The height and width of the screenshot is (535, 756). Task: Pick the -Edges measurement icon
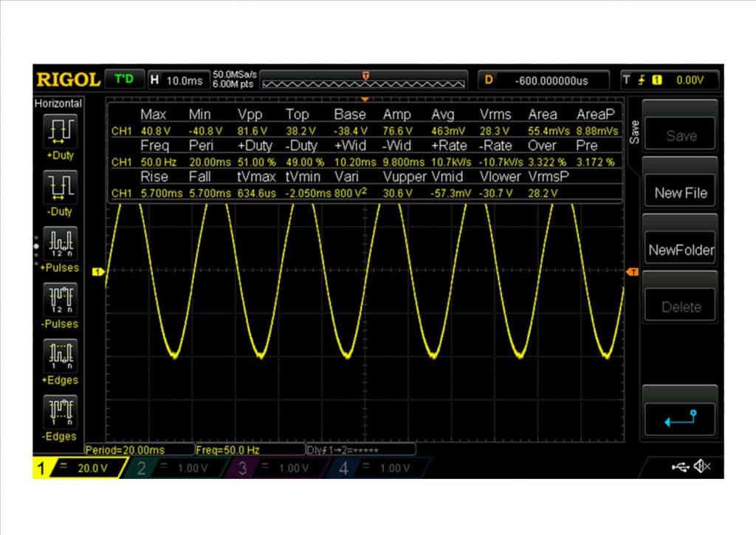[58, 412]
